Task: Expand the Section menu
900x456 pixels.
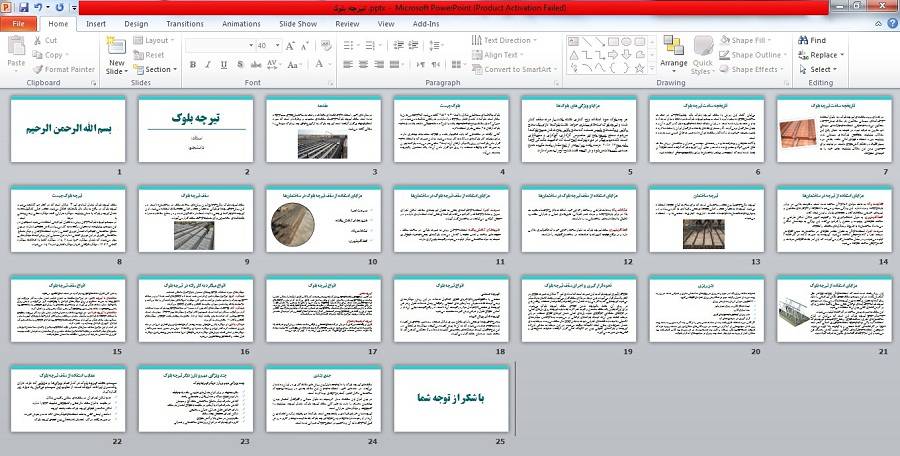Action: coord(155,69)
